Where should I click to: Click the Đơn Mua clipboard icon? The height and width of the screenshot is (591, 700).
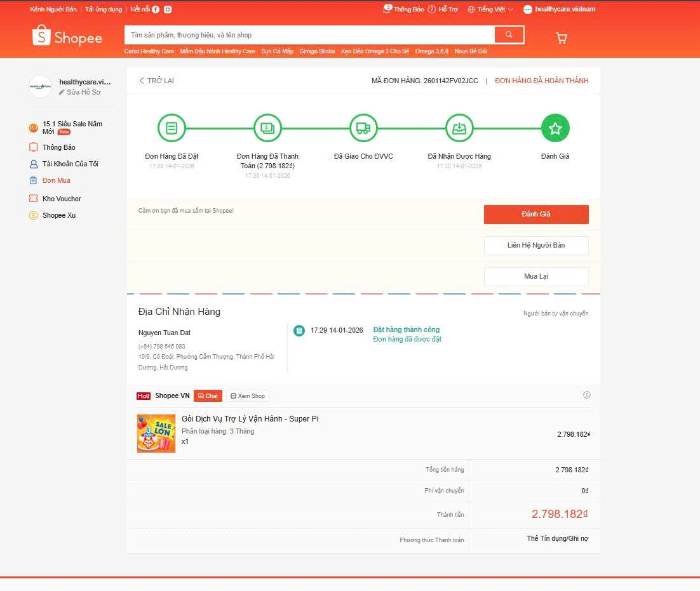[33, 181]
